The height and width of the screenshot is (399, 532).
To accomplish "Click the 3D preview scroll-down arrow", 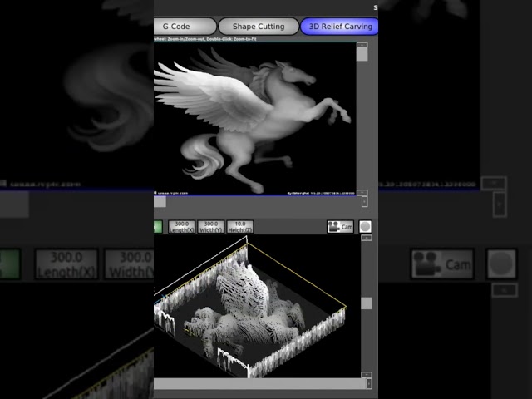I will click(367, 375).
